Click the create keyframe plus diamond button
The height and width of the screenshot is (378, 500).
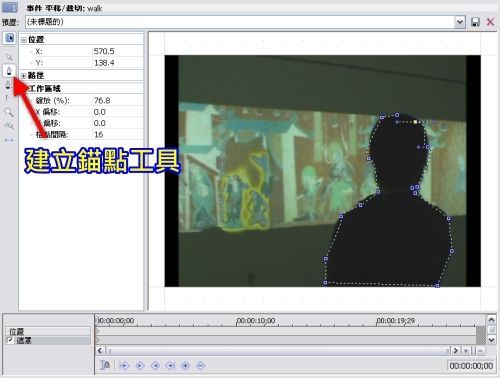(185, 366)
